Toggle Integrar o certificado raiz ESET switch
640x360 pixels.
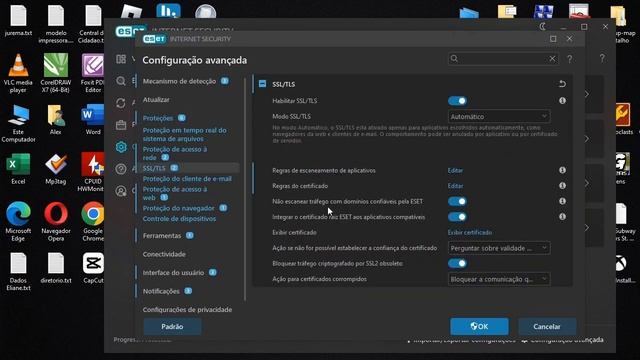click(x=457, y=217)
